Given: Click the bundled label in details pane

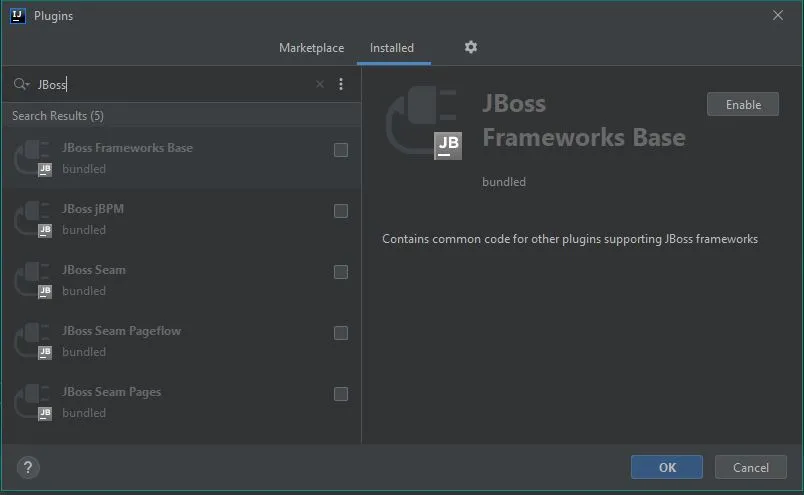Looking at the screenshot, I should pyautogui.click(x=504, y=182).
